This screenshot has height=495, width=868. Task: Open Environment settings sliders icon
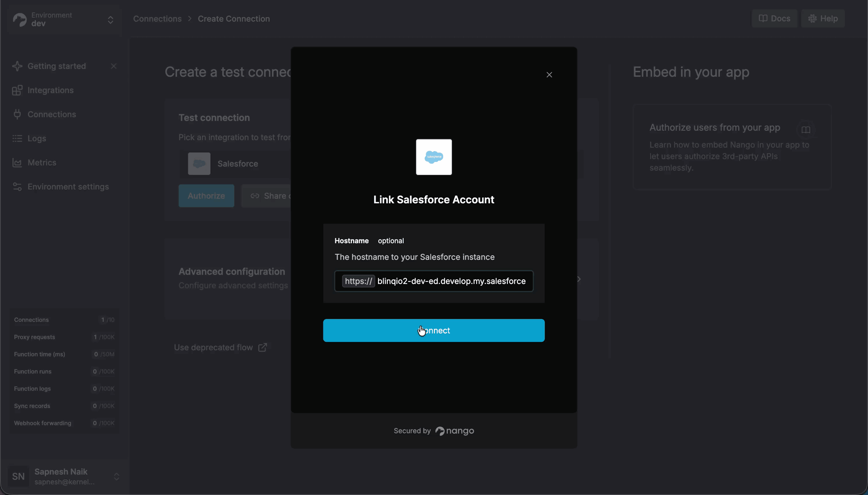17,187
